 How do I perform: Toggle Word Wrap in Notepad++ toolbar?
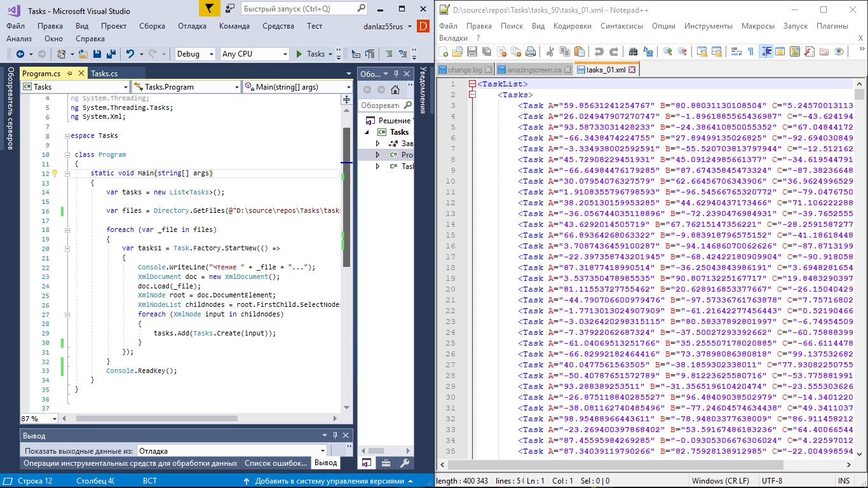pyautogui.click(x=737, y=52)
